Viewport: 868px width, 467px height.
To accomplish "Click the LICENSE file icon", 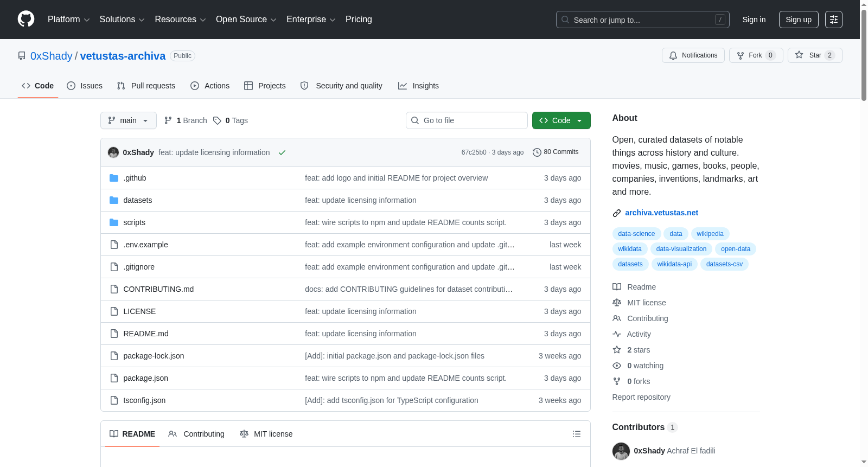I will point(114,311).
